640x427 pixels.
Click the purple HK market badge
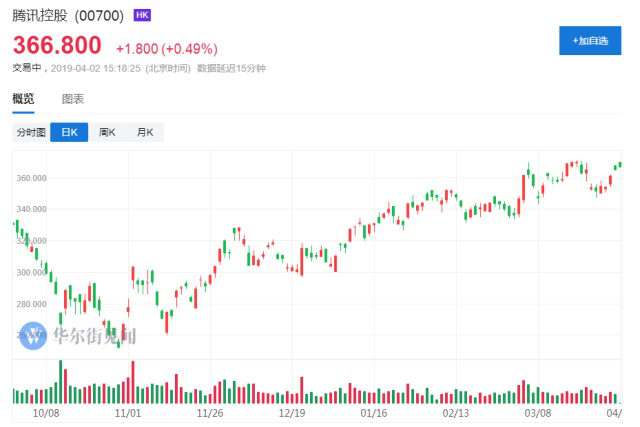tap(142, 15)
